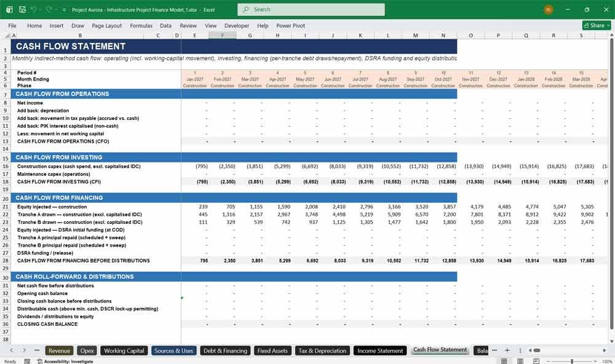
Task: Select the CLOSING CASH BALANCE label
Action: [x=47, y=324]
